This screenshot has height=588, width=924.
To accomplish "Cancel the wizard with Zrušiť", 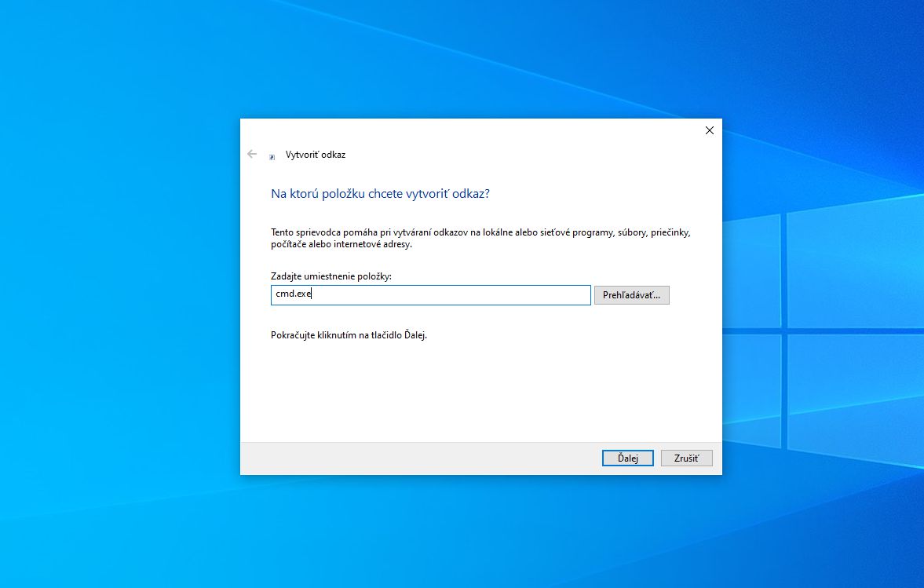I will (x=686, y=458).
